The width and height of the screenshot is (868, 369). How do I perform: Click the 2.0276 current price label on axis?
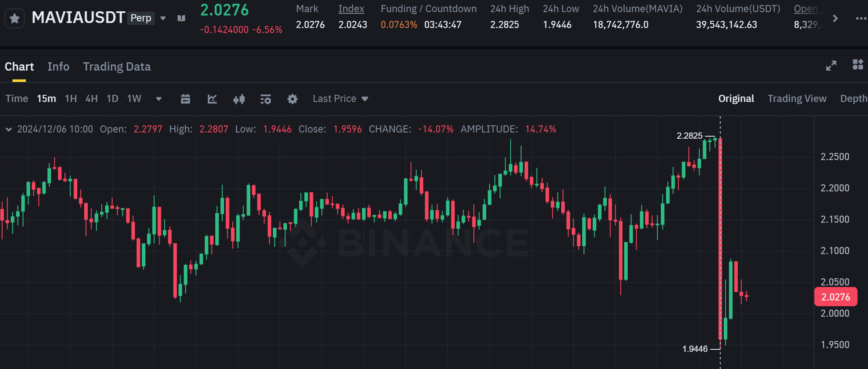point(836,297)
